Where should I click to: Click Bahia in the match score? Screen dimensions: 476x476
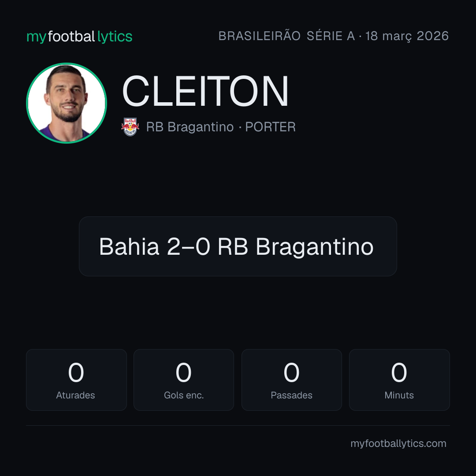129,246
